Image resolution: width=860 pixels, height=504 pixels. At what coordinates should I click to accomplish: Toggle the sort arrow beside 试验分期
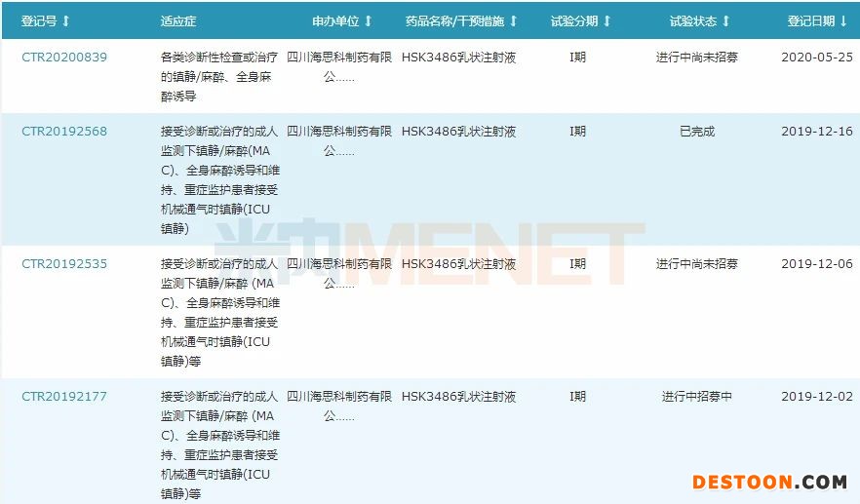point(606,20)
